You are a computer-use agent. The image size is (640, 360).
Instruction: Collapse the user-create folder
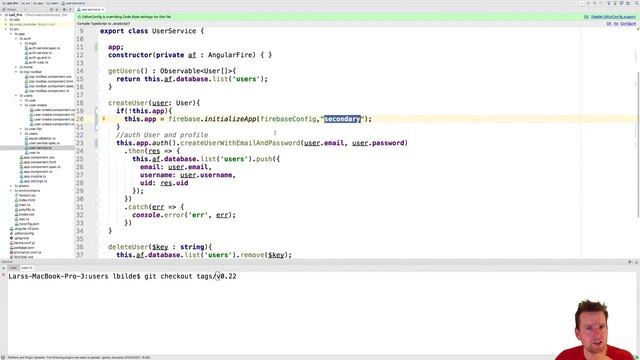pyautogui.click(x=21, y=105)
